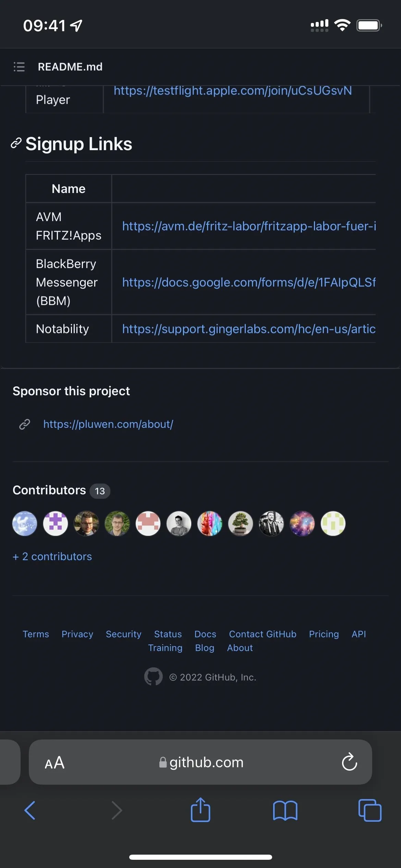Viewport: 401px width, 868px height.
Task: Open the Pricing footer link
Action: point(324,634)
